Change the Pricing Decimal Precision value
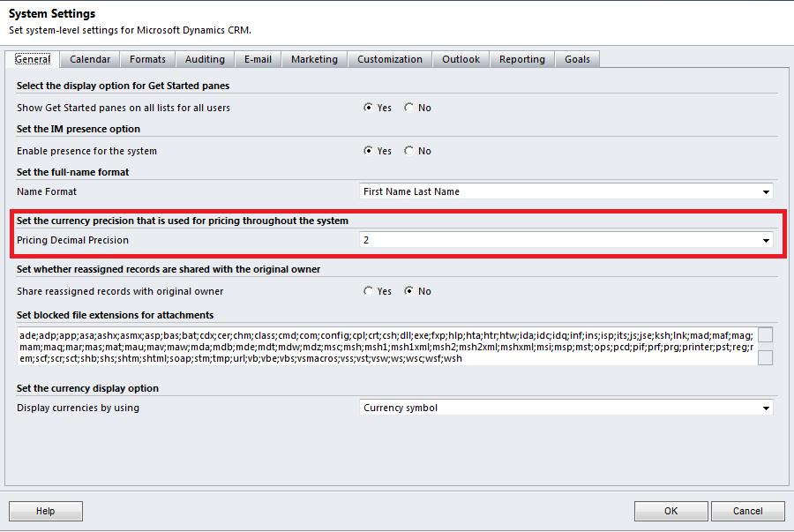The height and width of the screenshot is (532, 794). (x=767, y=239)
